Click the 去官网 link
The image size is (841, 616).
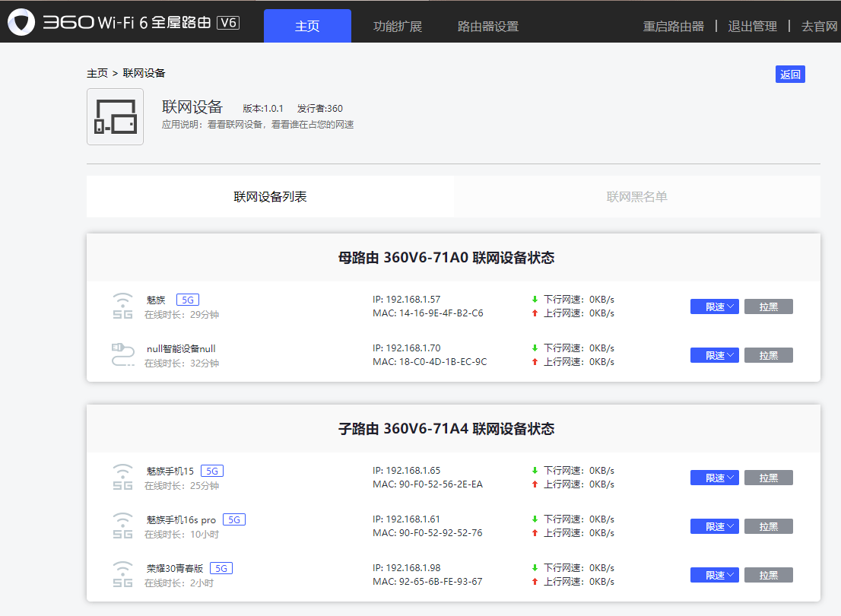click(x=820, y=27)
